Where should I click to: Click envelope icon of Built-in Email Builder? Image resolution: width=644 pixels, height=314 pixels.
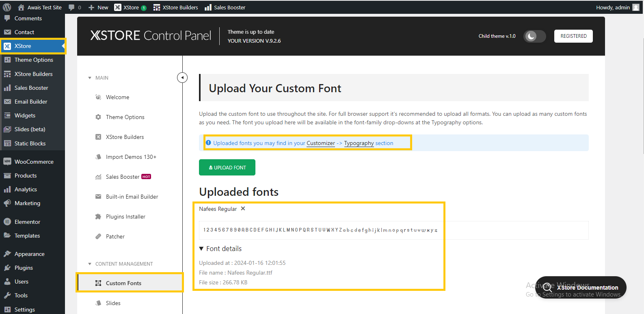pos(98,197)
